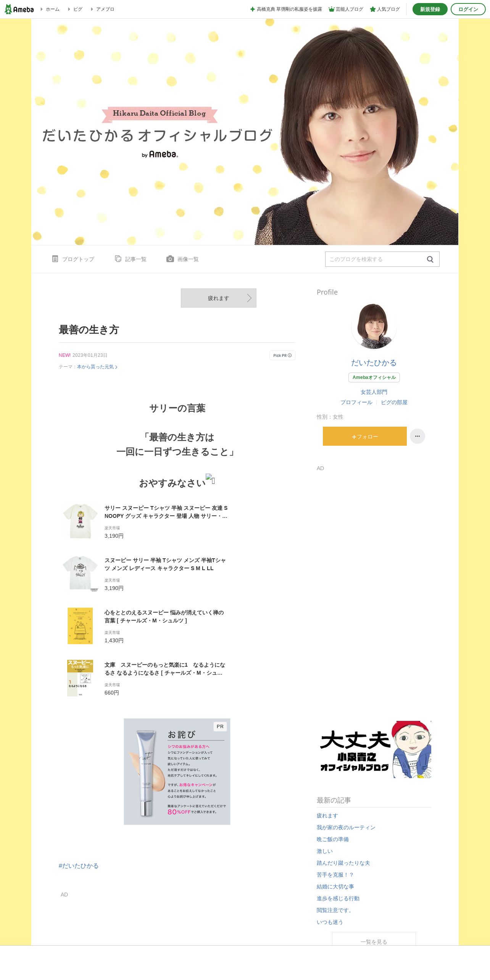Open recent post 進歩を感じる行動
The image size is (490, 980).
(338, 898)
